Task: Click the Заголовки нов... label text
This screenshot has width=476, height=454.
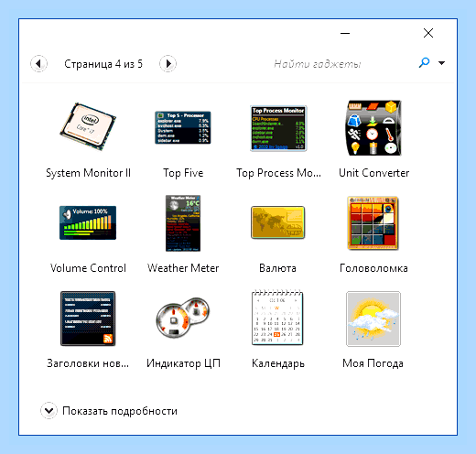Action: (x=88, y=363)
